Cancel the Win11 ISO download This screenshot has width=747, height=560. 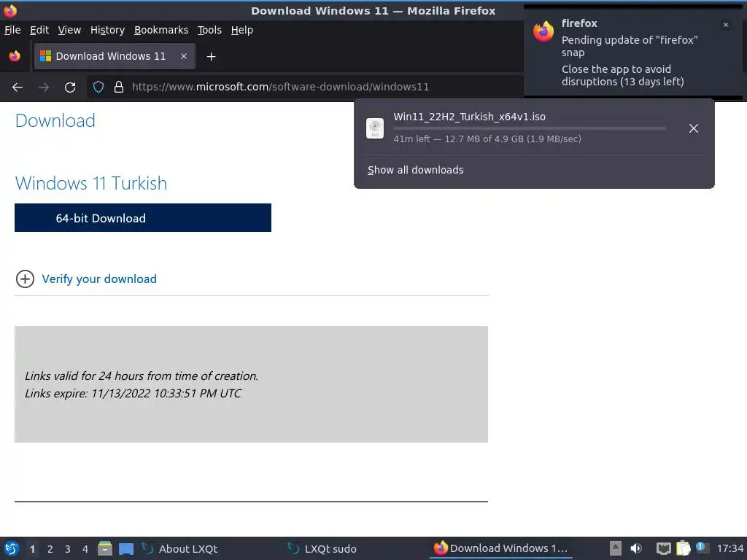click(694, 128)
